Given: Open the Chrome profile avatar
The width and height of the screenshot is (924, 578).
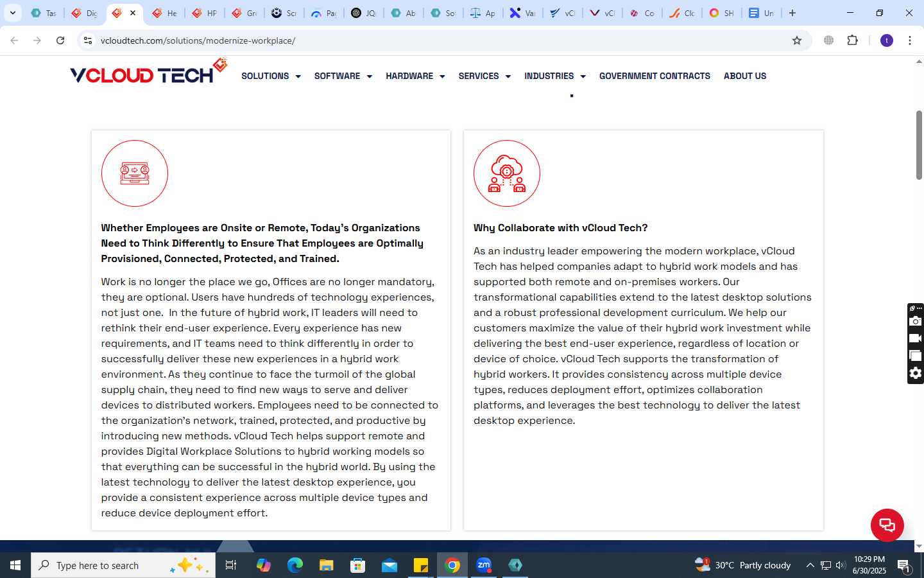Looking at the screenshot, I should (x=887, y=40).
